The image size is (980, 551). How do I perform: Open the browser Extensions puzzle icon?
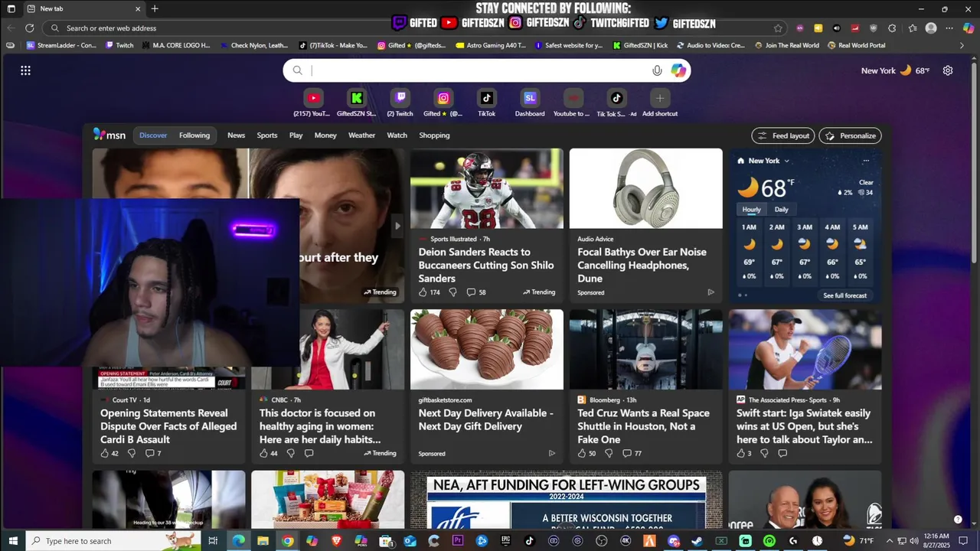pos(892,28)
